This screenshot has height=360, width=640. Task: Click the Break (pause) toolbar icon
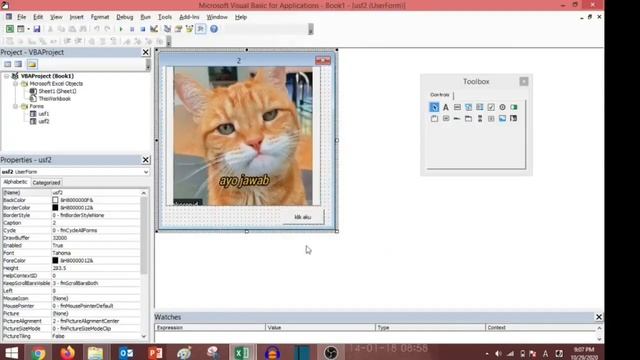coord(132,29)
